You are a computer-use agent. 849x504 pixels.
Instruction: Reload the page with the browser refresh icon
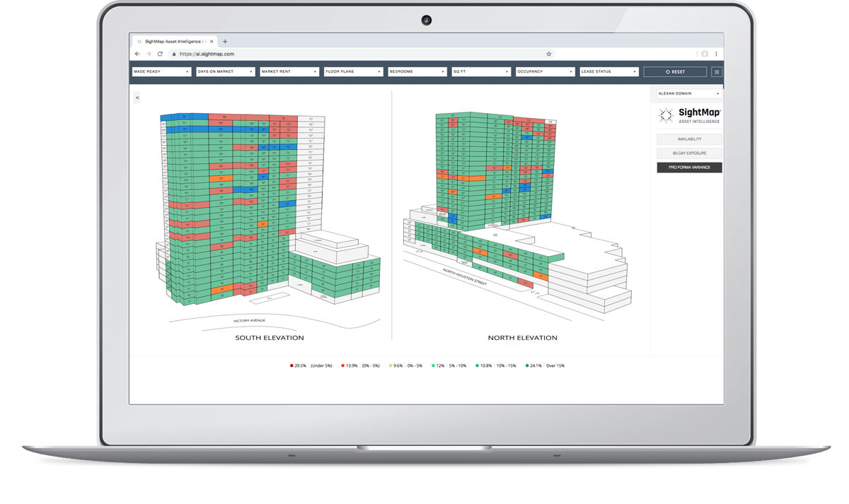tap(160, 54)
